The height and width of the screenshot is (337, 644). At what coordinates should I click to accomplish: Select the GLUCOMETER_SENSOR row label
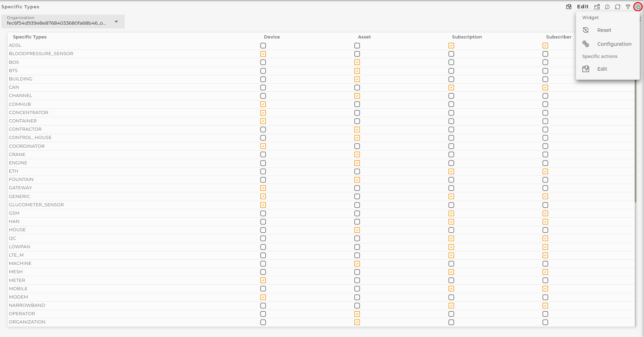[x=36, y=205]
